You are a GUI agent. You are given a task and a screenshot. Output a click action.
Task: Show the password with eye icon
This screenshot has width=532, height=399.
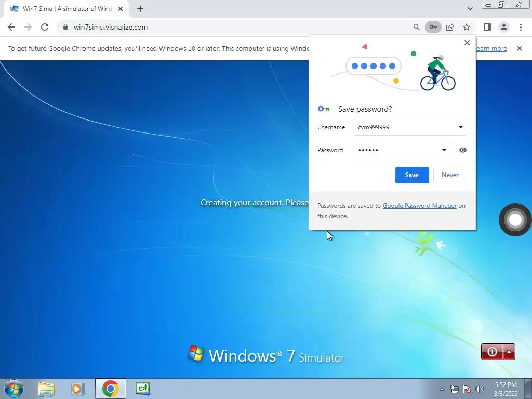(x=462, y=150)
